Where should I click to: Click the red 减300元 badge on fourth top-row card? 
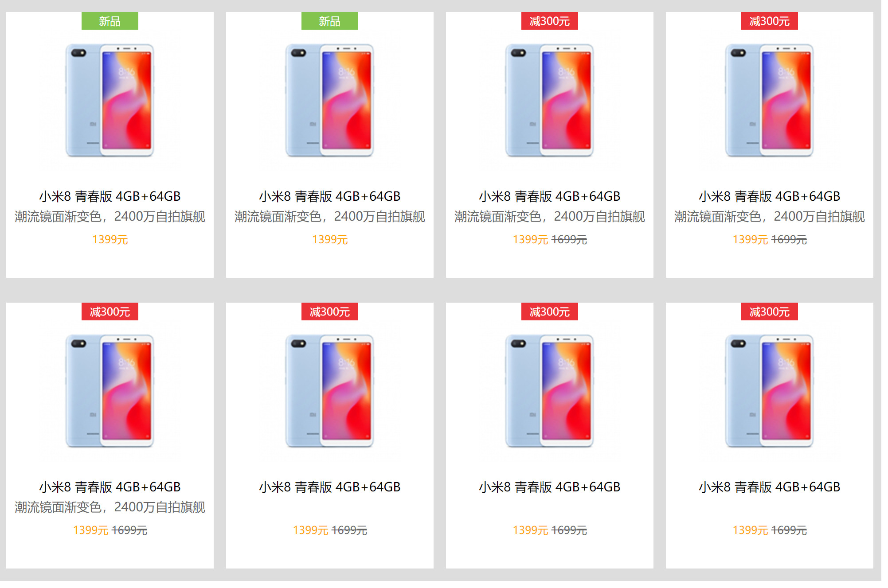pyautogui.click(x=769, y=21)
